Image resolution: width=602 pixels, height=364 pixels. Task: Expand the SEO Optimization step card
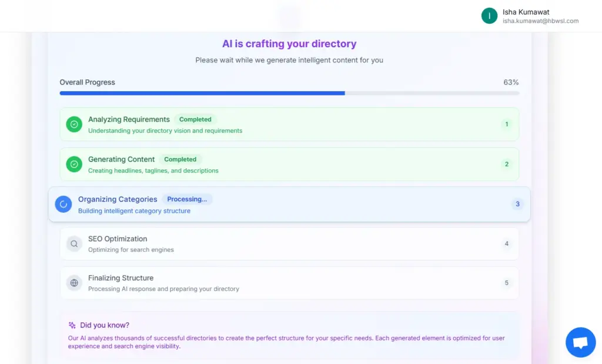(289, 243)
